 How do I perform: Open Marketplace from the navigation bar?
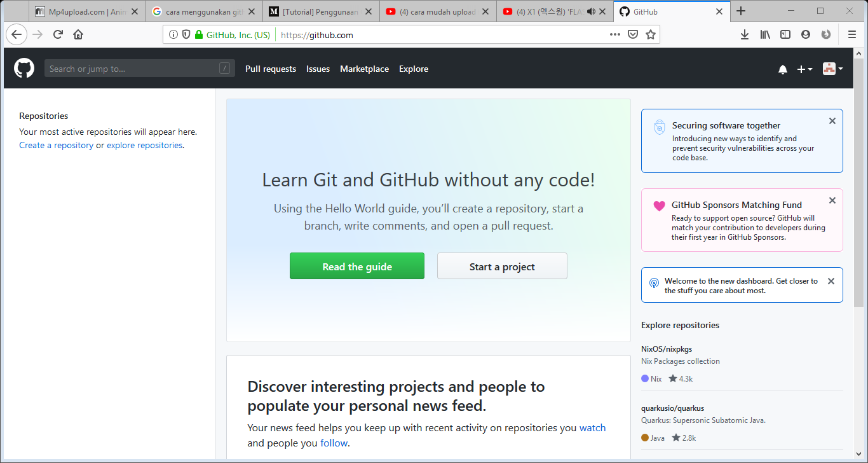(364, 69)
